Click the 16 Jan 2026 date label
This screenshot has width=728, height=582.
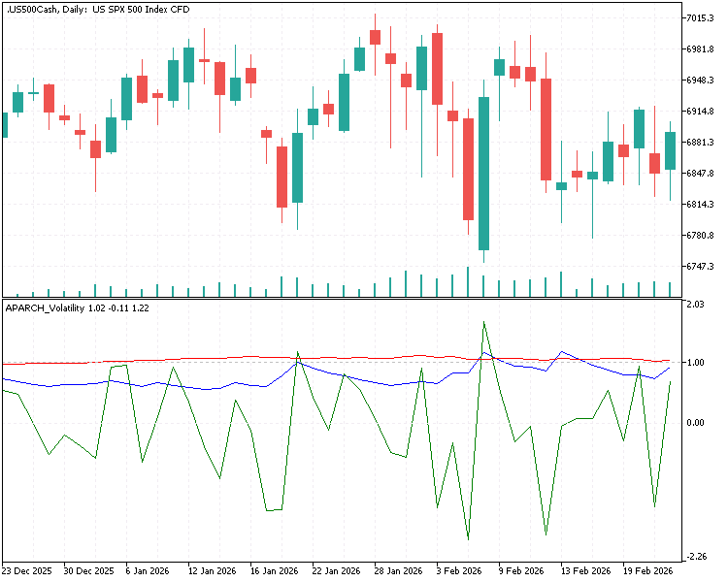[274, 571]
